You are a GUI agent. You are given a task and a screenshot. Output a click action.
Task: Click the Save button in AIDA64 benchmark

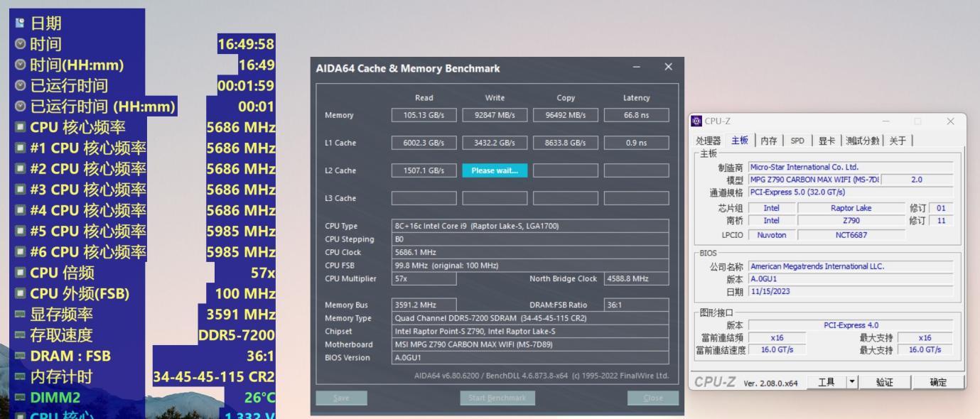coord(342,398)
